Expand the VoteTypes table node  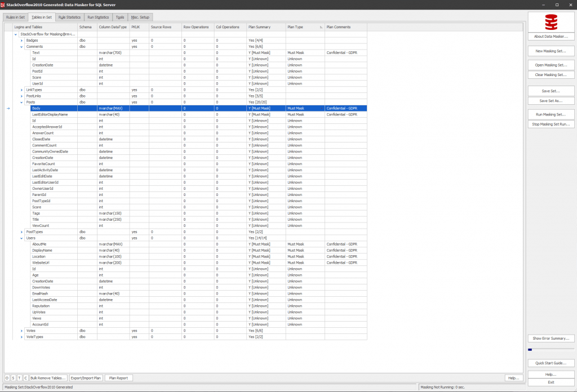coord(21,337)
